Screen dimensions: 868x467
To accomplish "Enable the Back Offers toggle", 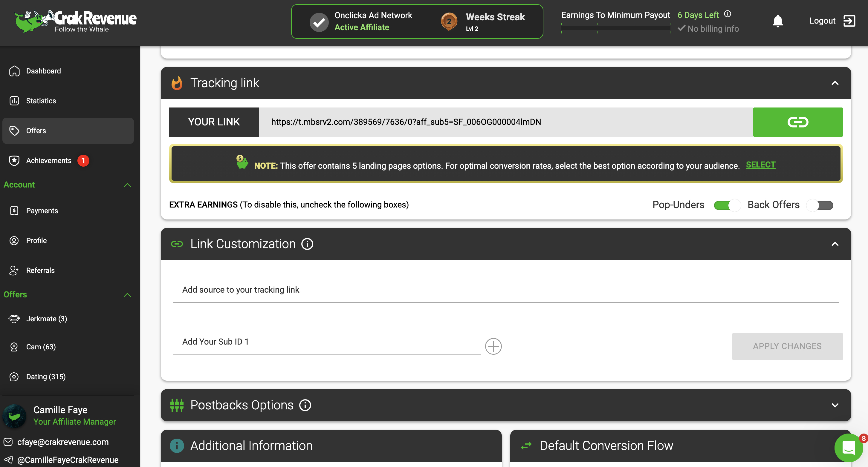I will point(820,205).
